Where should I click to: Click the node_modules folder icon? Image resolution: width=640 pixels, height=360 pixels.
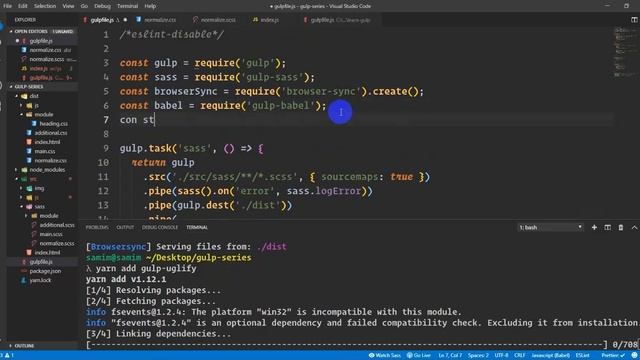point(24,170)
